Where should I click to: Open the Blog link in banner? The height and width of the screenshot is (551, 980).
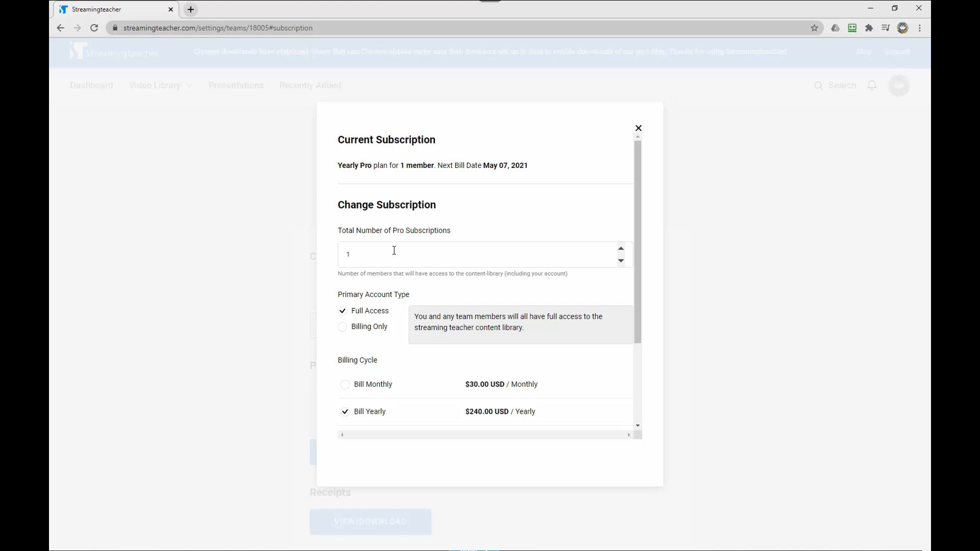[864, 52]
